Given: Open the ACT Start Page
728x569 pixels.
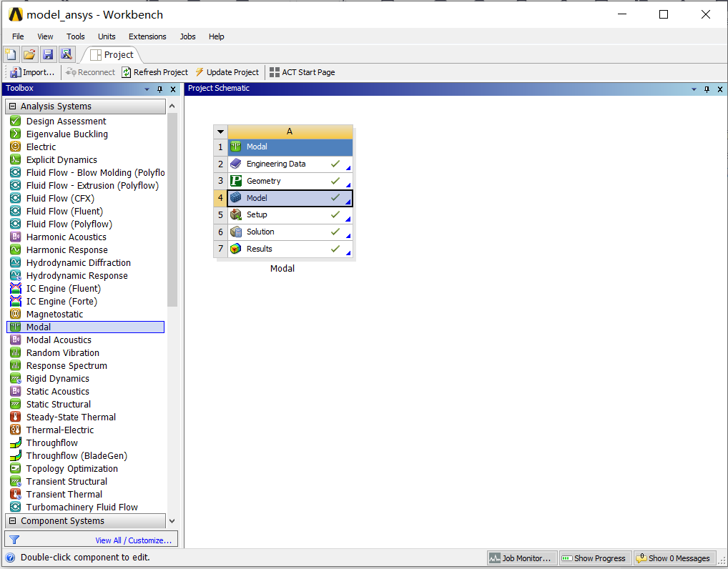Looking at the screenshot, I should point(302,72).
